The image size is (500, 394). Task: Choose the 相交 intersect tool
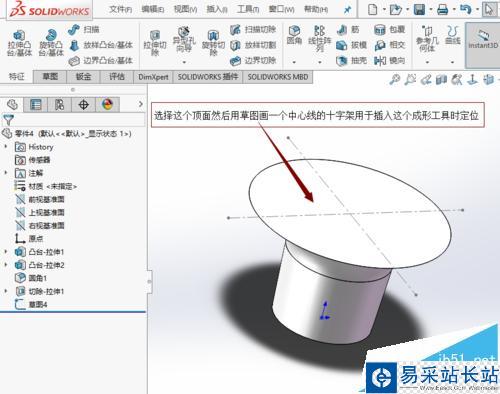tap(389, 45)
